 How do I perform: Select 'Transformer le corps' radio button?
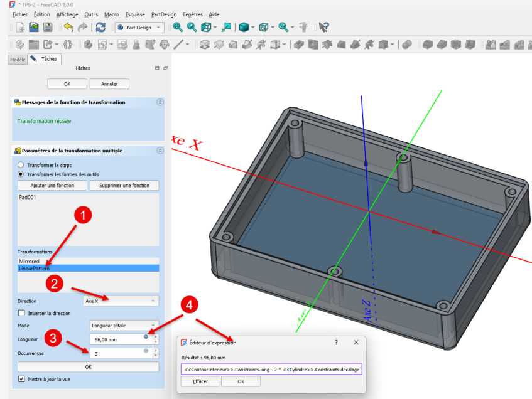[21, 165]
